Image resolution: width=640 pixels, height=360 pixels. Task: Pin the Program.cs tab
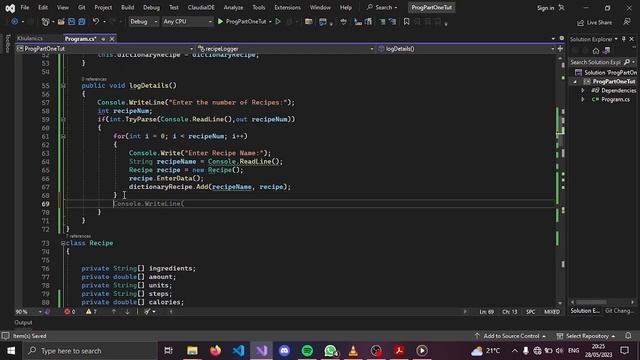(x=103, y=39)
